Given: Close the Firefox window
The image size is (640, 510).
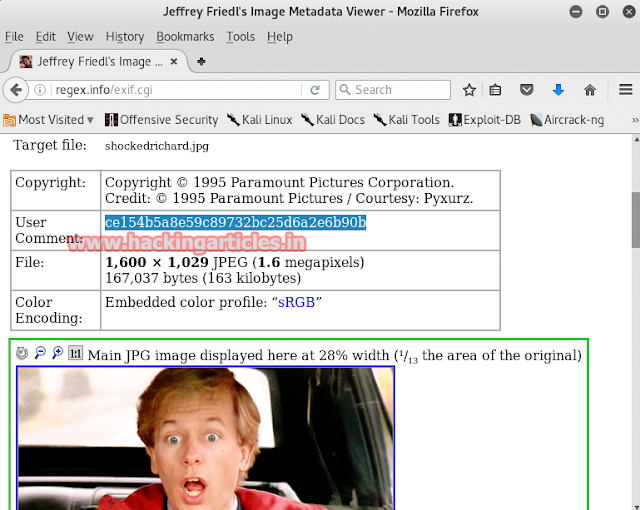Looking at the screenshot, I should 629,11.
